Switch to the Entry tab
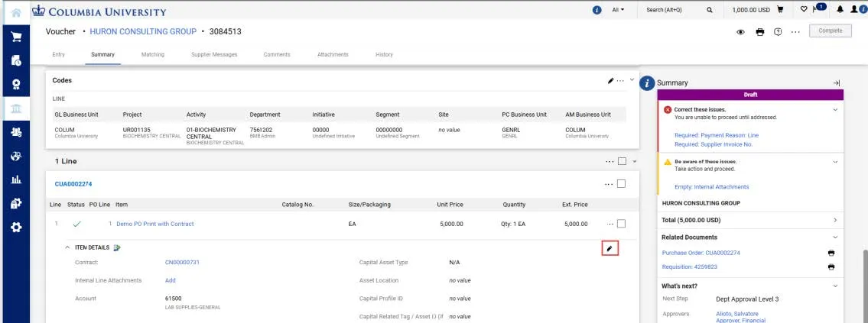This screenshot has height=323, width=868. point(59,55)
